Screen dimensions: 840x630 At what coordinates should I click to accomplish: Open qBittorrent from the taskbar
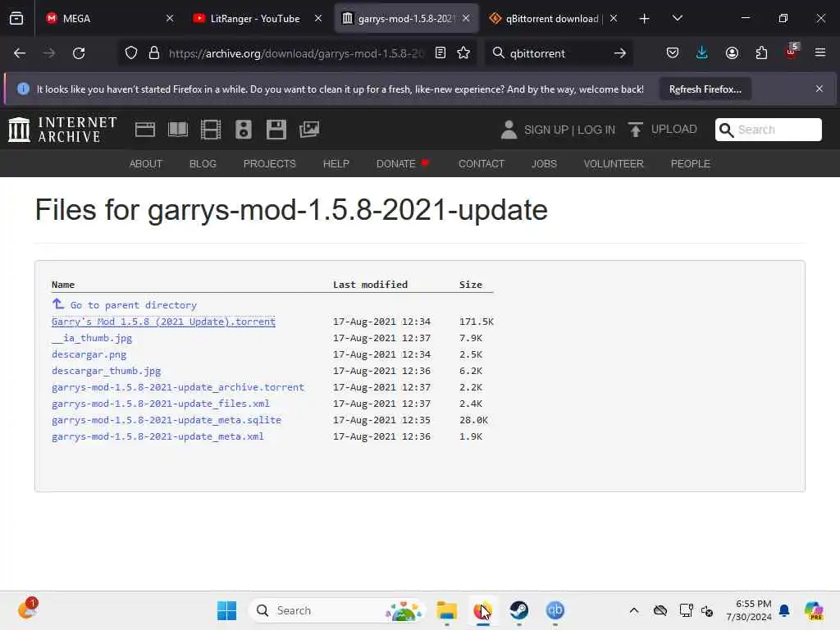555,610
